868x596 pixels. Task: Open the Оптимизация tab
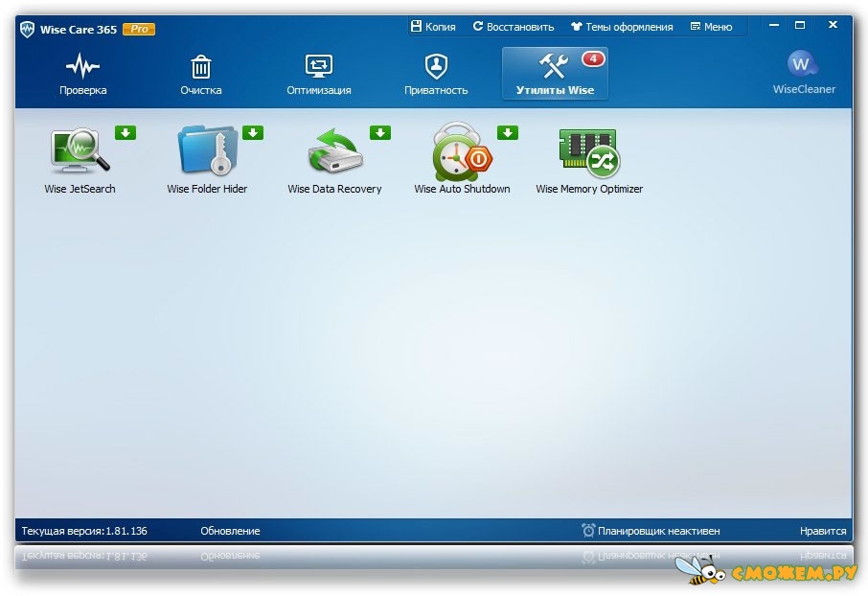click(x=318, y=74)
